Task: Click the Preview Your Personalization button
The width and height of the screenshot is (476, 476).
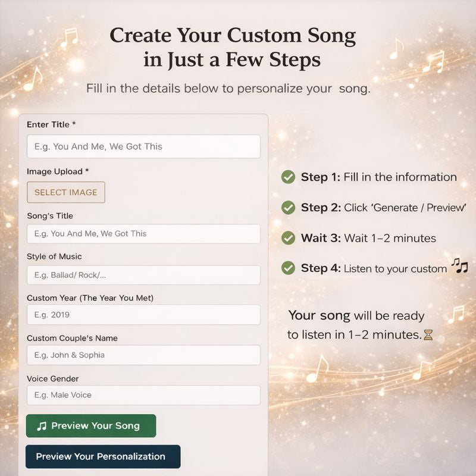Action: point(102,457)
